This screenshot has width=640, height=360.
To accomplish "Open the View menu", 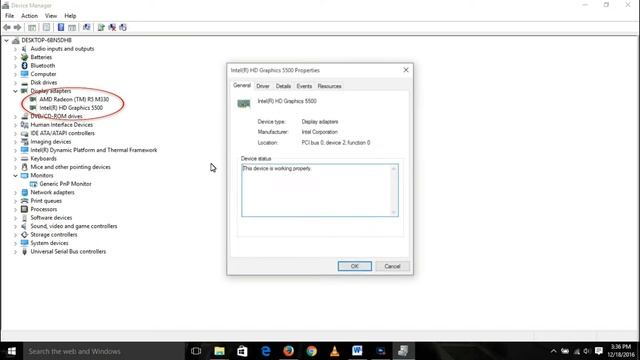I will pyautogui.click(x=51, y=16).
